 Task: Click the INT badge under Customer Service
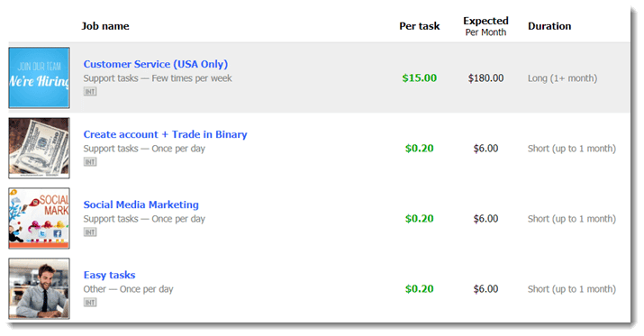click(90, 92)
